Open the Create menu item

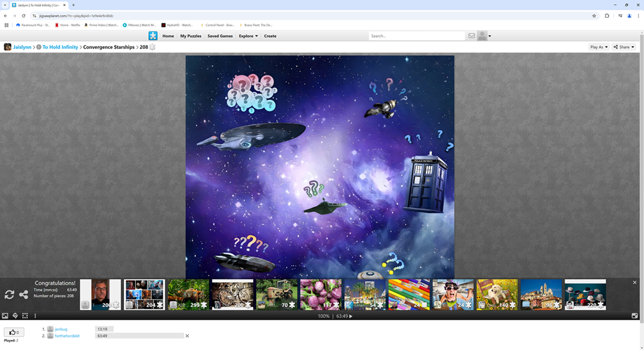click(x=270, y=36)
